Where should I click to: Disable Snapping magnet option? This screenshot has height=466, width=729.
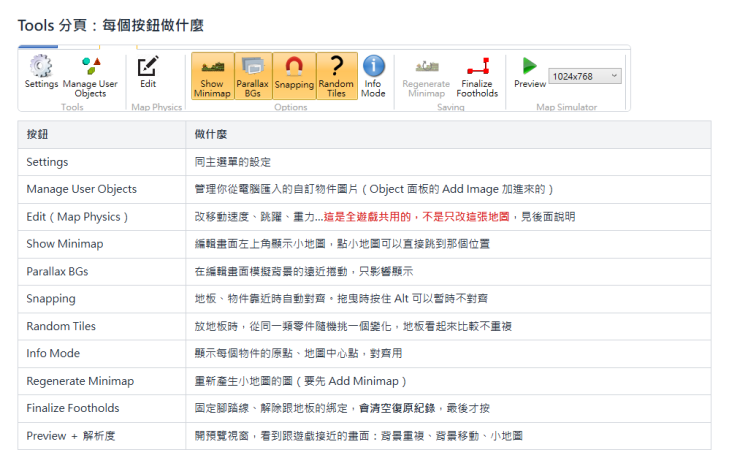point(294,76)
